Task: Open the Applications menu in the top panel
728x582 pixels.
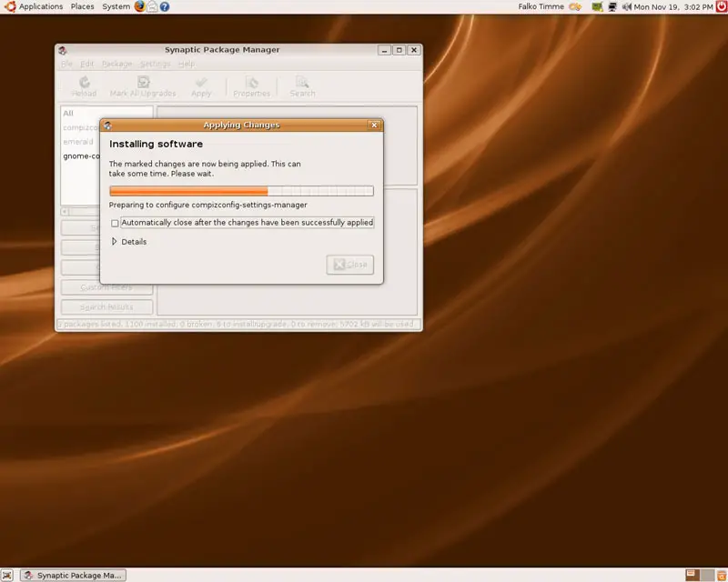Action: 34,6
